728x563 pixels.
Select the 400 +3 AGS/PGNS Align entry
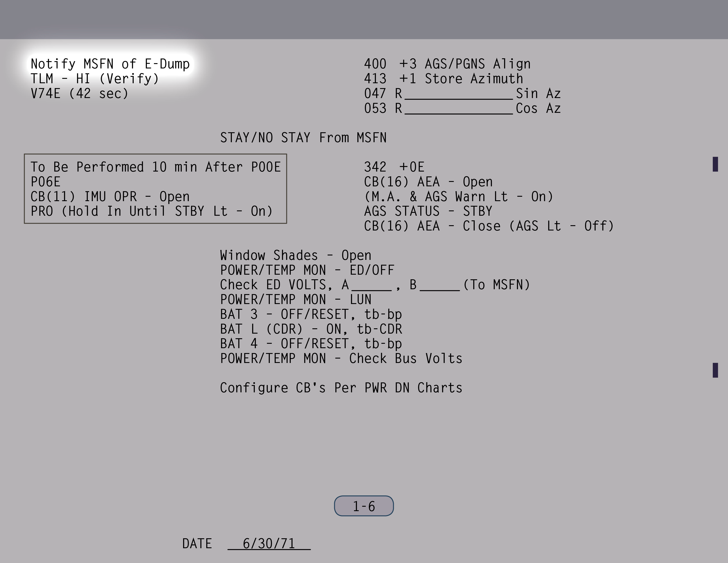tap(447, 64)
